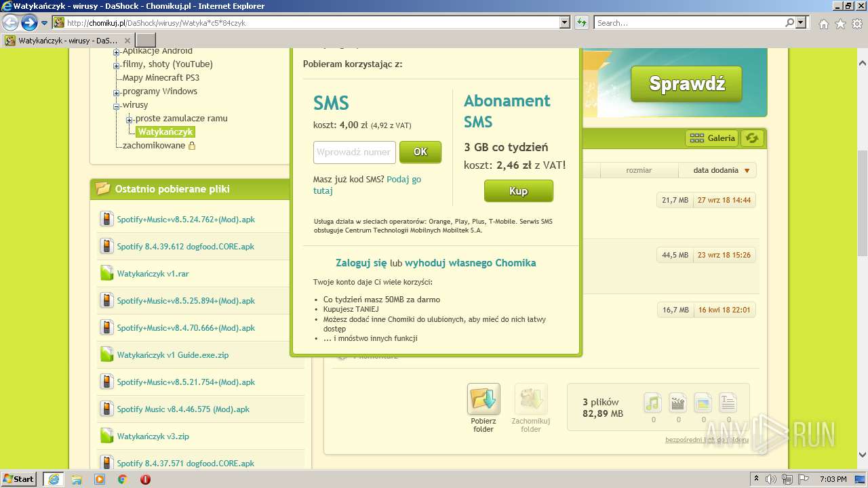Image resolution: width=868 pixels, height=488 pixels.
Task: Collapse the wirusy folder node
Action: (116, 106)
